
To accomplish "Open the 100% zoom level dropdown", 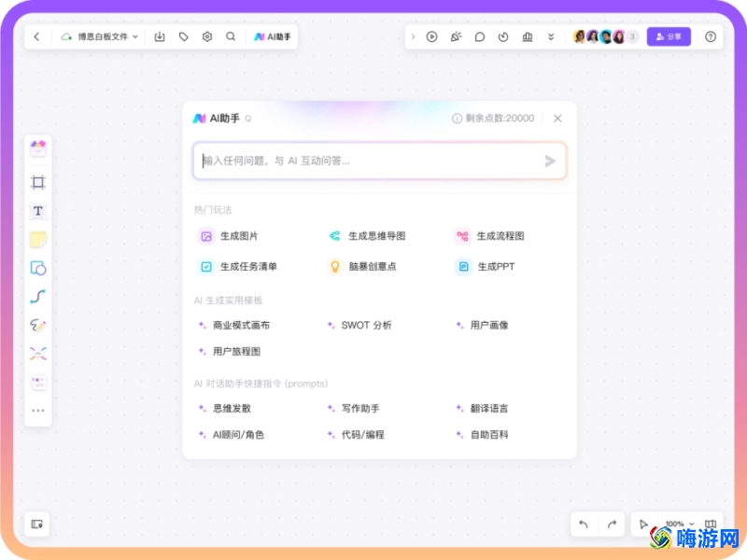I will [x=680, y=524].
